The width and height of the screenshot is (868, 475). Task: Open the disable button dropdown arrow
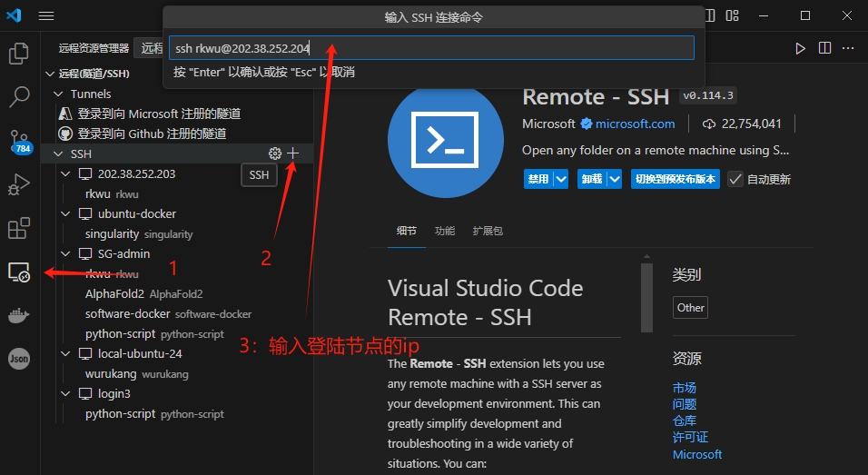[561, 179]
